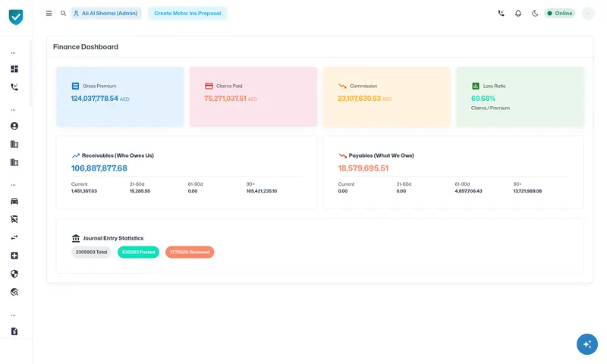Expand the fourth sidebar section ellipsis
This screenshot has width=607, height=364.
pyautogui.click(x=13, y=315)
